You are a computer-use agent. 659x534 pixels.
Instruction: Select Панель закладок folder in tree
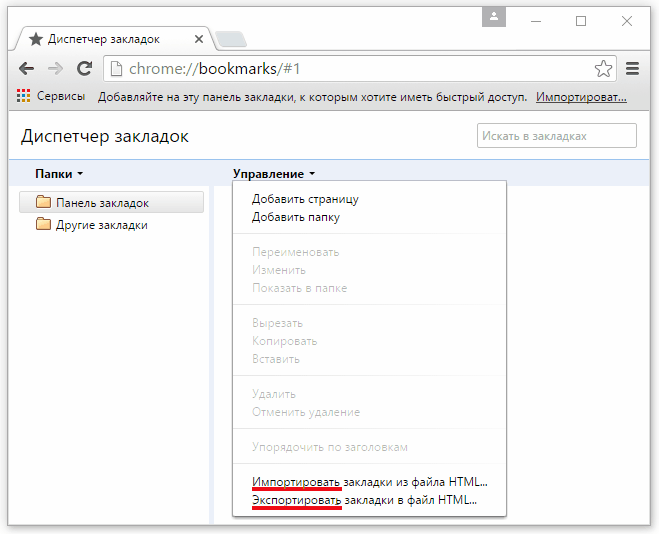(x=102, y=202)
